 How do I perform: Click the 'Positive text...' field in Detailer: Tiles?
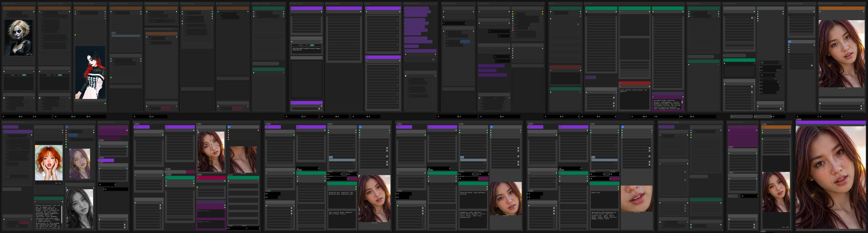click(x=211, y=213)
